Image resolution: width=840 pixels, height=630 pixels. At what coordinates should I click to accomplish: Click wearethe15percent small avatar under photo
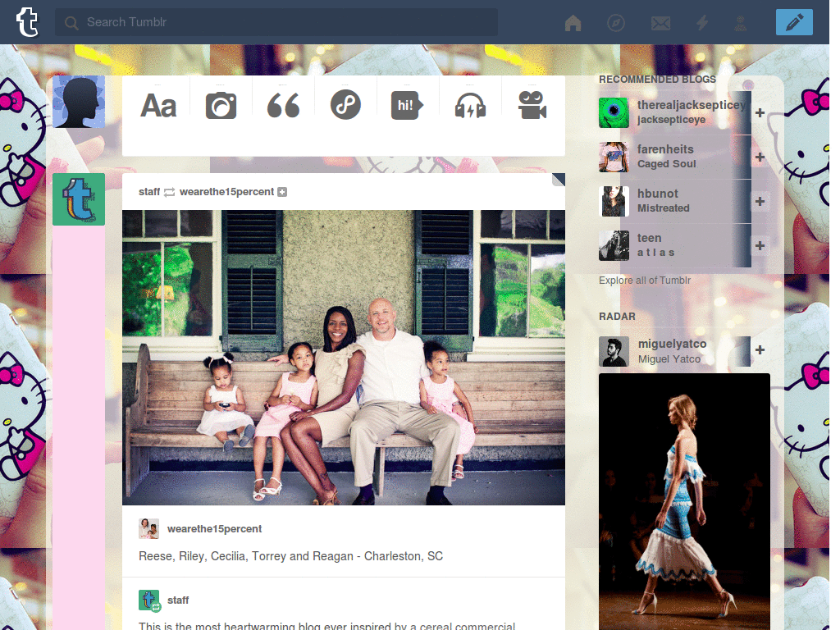149,529
